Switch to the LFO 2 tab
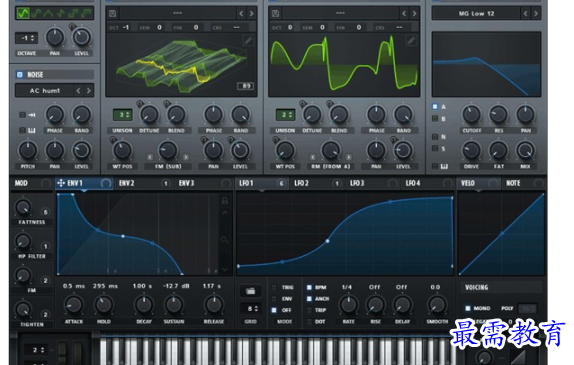 (x=301, y=183)
